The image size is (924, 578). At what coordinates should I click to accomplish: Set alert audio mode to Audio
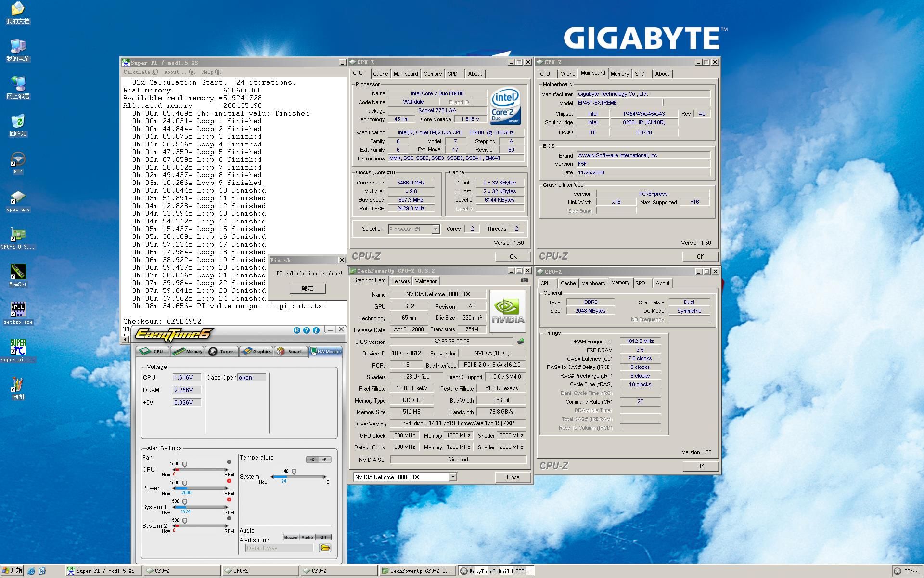point(307,537)
